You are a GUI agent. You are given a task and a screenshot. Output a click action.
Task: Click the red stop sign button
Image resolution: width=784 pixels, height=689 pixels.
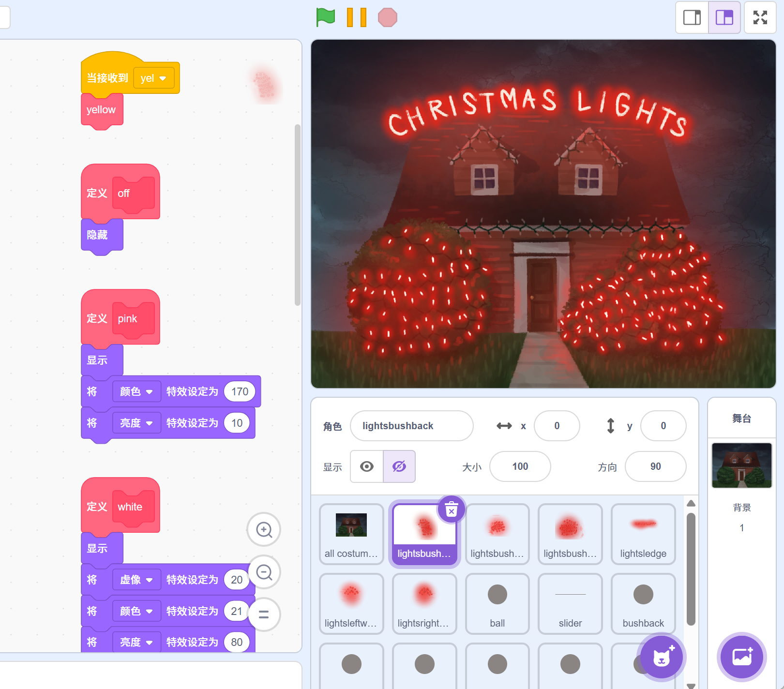(387, 17)
